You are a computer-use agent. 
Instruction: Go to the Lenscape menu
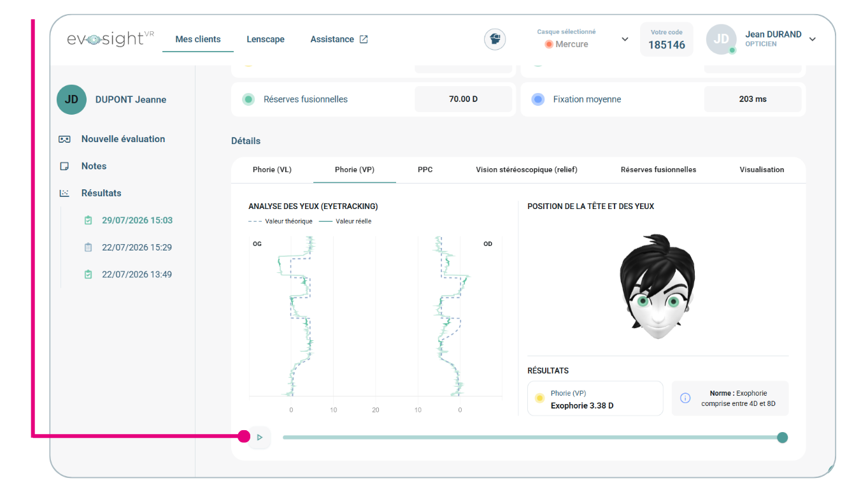tap(266, 40)
